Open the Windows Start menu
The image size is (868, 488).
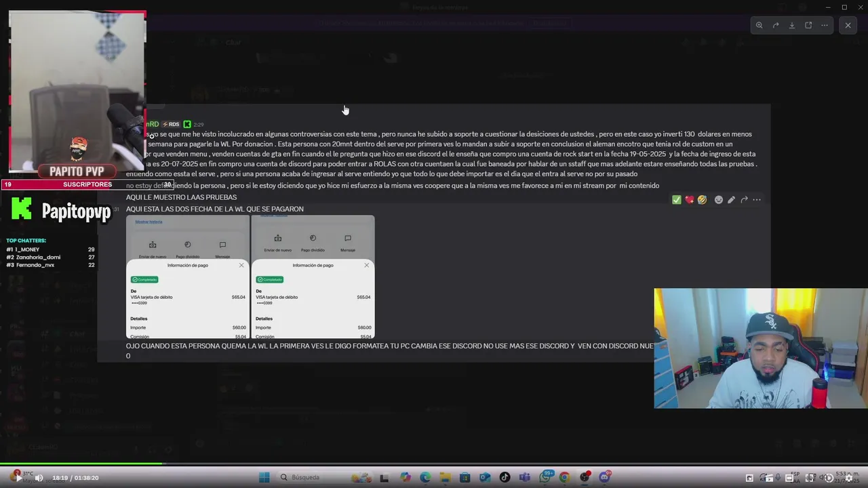(264, 477)
